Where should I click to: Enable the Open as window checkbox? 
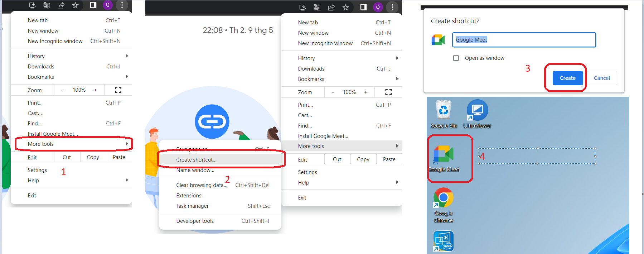pos(456,58)
